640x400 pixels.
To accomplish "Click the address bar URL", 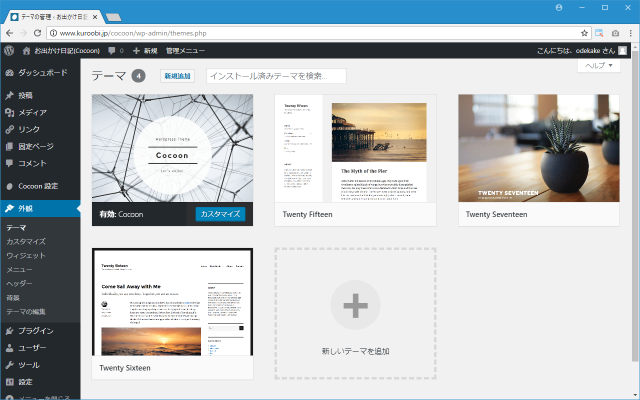I will pyautogui.click(x=133, y=33).
